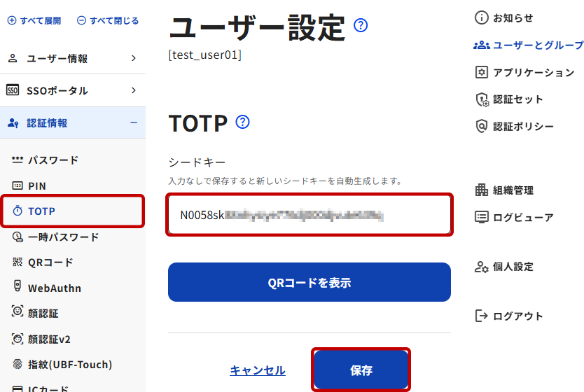Click the help icon beside ユーザー設定 heading
The height and width of the screenshot is (392, 584).
tap(361, 26)
